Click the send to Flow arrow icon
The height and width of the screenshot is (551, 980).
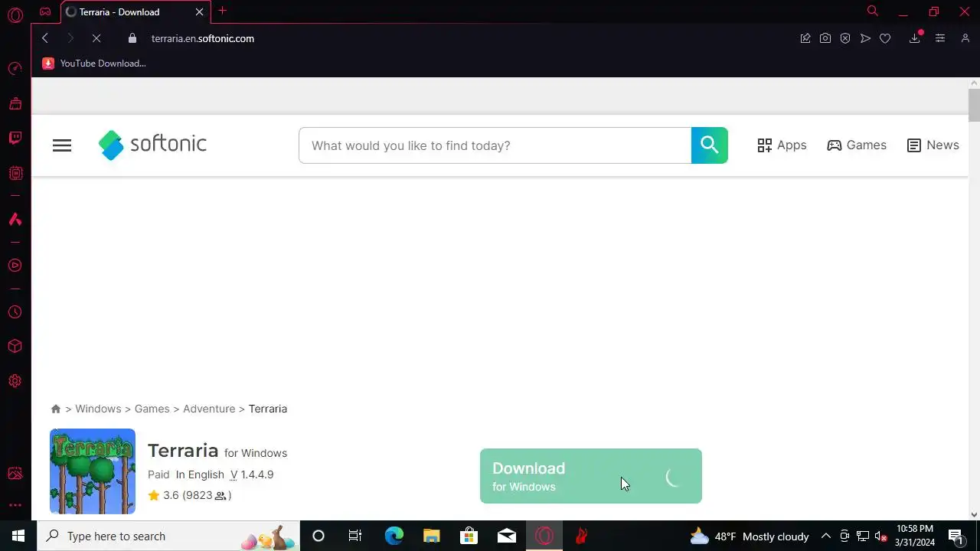coord(865,38)
